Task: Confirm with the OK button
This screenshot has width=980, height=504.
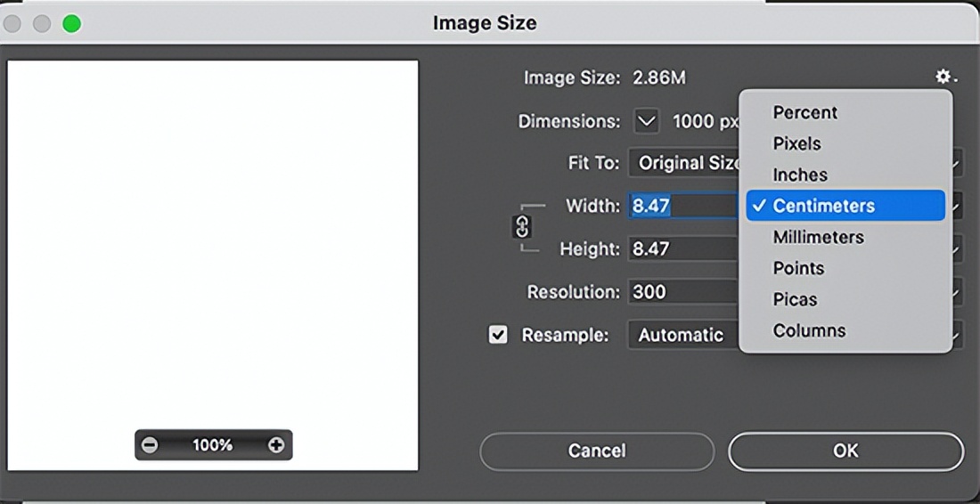Action: 845,451
